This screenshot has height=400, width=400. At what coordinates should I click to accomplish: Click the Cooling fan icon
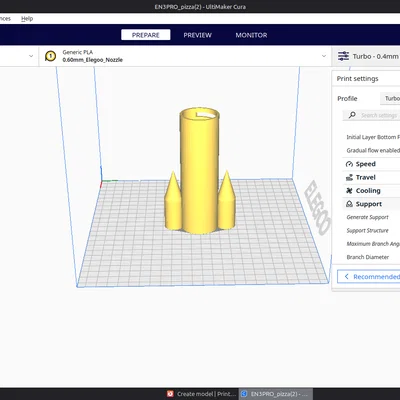(349, 191)
